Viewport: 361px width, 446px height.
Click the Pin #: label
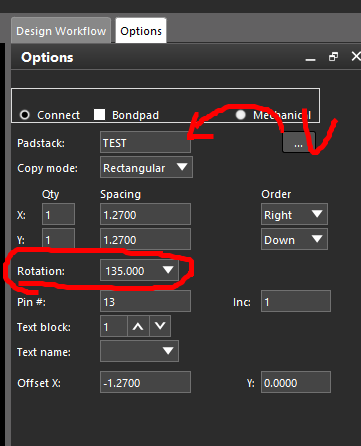point(31,302)
